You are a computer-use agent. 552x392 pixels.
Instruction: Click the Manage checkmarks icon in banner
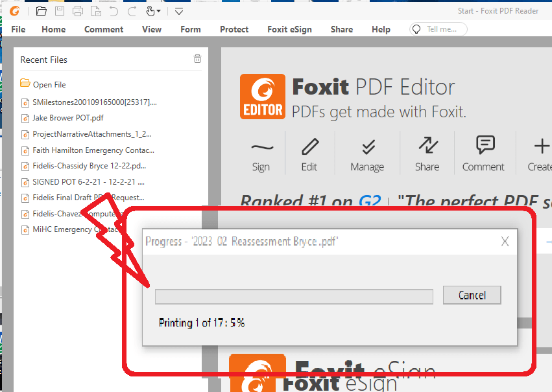tap(368, 147)
